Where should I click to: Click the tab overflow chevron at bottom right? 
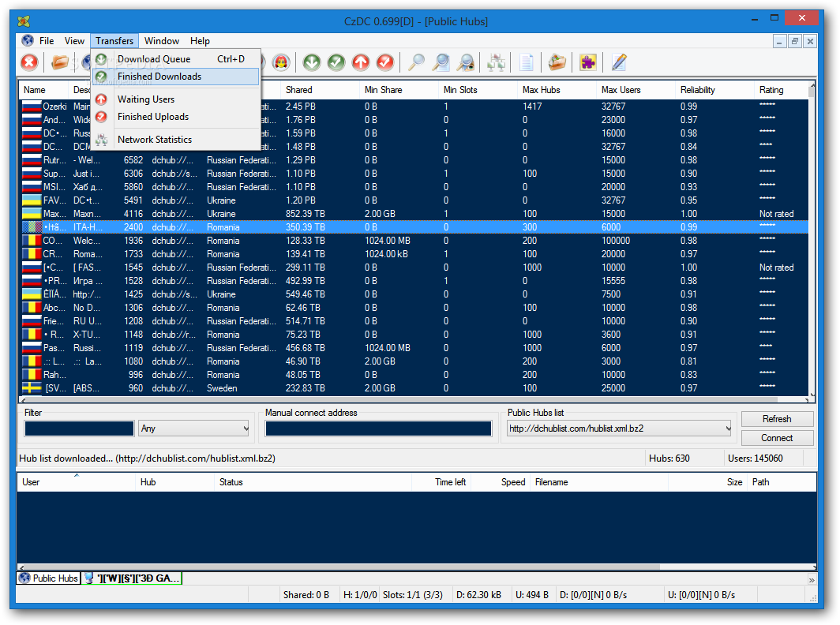[811, 579]
